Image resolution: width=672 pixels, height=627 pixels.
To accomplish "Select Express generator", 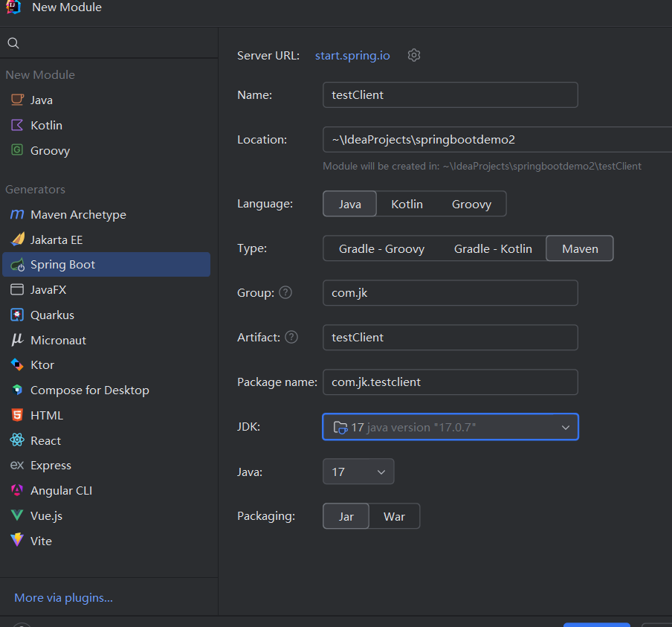I will point(106,466).
